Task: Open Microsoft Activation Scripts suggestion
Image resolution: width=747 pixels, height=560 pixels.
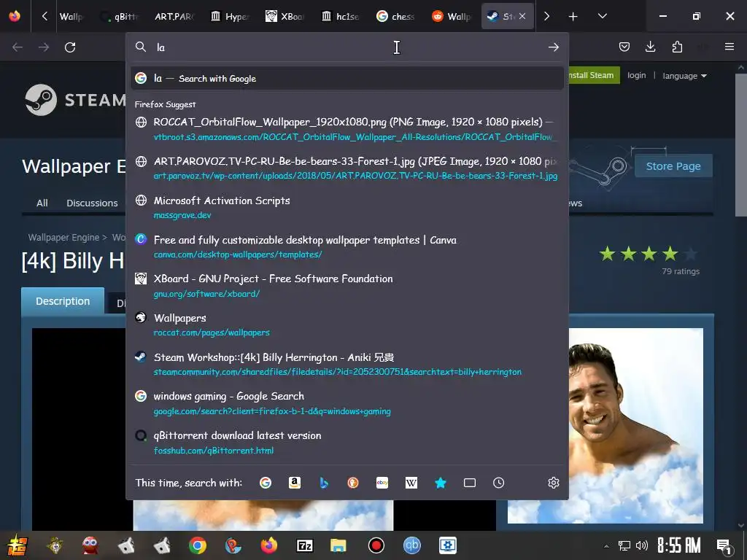Action: [x=347, y=208]
